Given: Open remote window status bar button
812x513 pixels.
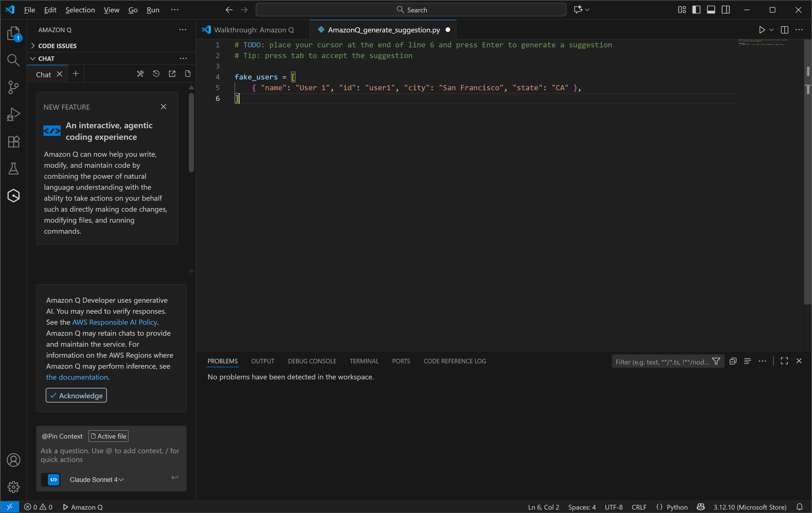Looking at the screenshot, I should [x=9, y=507].
